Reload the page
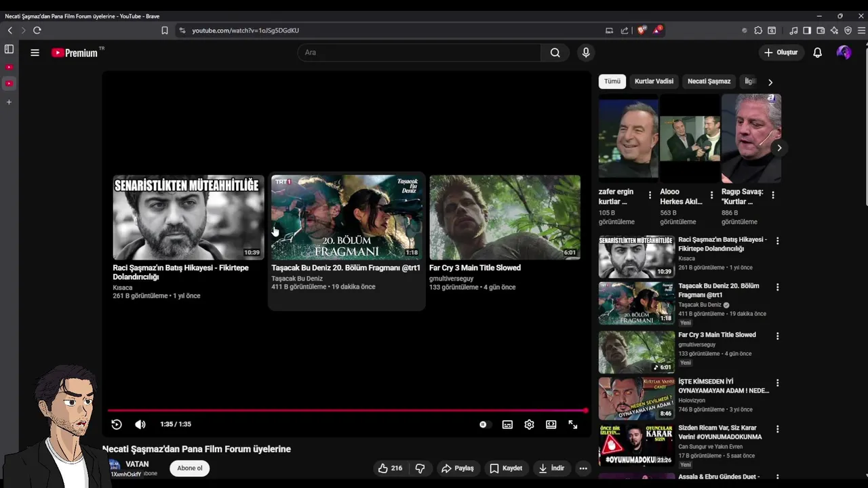868x488 pixels. point(37,30)
